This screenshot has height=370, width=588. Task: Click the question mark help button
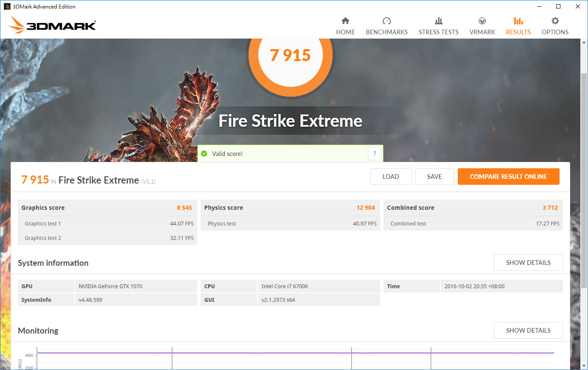pyautogui.click(x=375, y=153)
